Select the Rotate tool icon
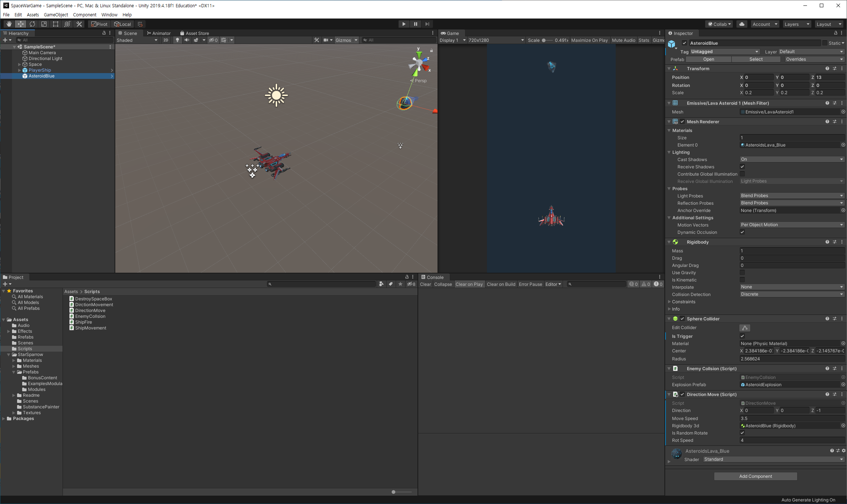Screen dimensions: 847x504 click(32, 24)
